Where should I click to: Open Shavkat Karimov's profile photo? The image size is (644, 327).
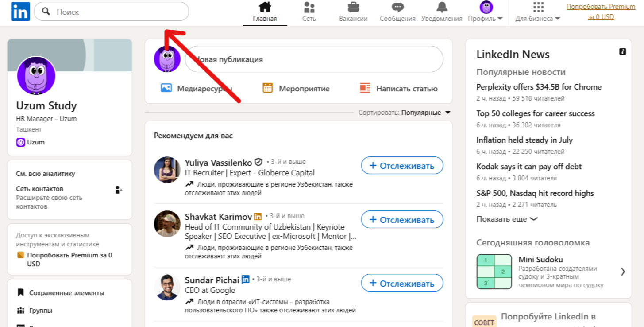[x=167, y=224]
